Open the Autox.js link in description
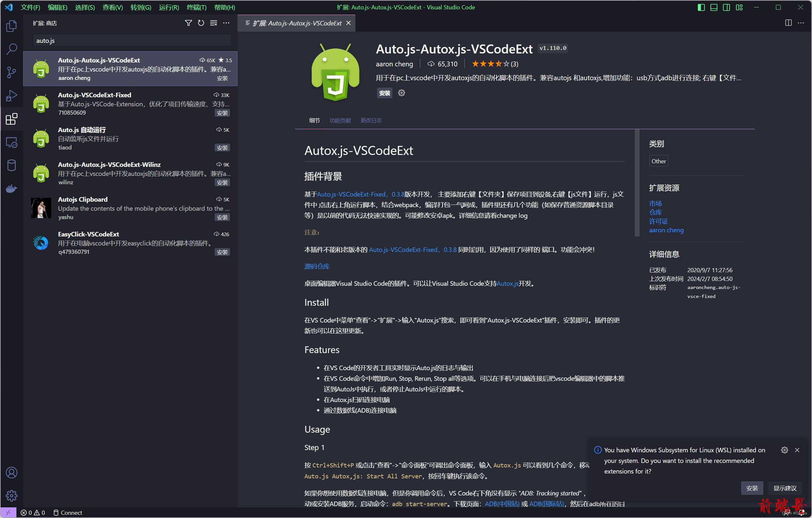812x518 pixels. 507,283
